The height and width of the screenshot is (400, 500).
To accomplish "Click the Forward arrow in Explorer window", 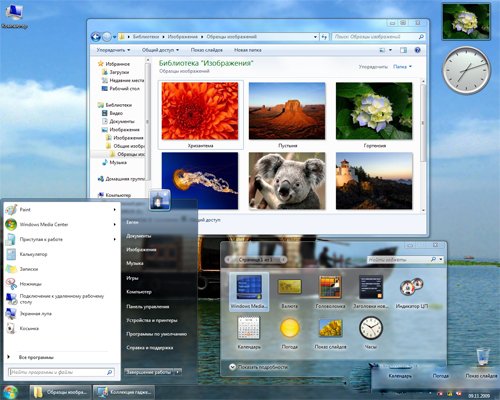I will [107, 37].
